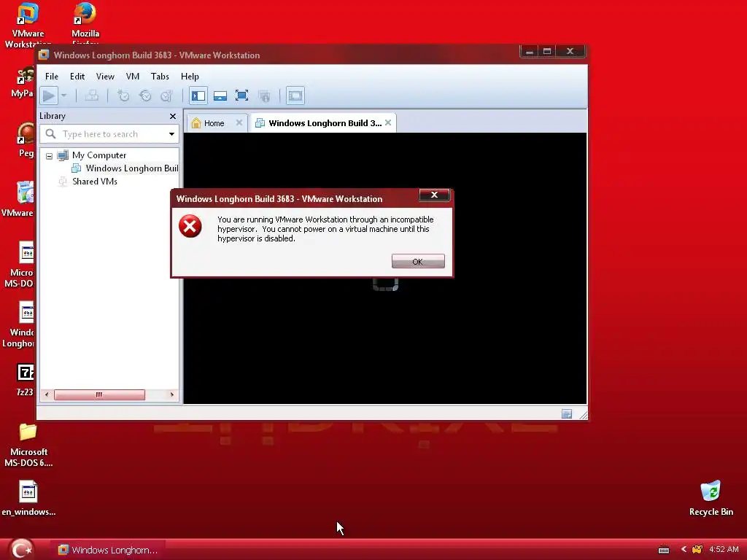The image size is (747, 560).
Task: Open the search filter dropdown arrow
Action: coord(171,134)
